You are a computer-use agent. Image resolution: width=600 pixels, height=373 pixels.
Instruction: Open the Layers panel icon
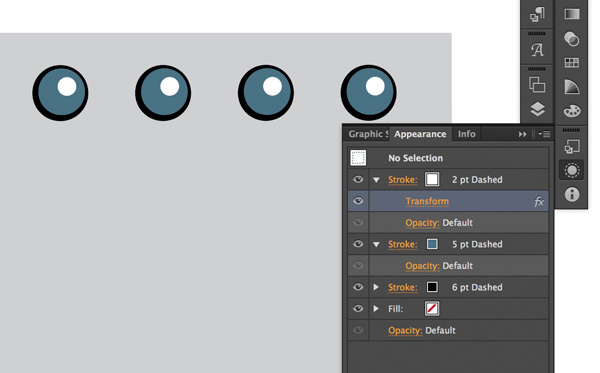(x=537, y=109)
